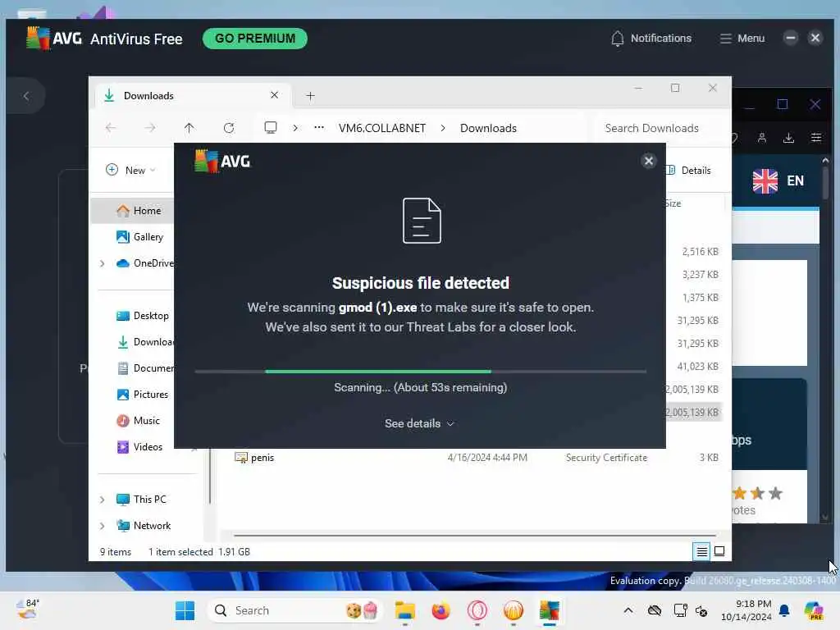Open Downloads quick access folder
Image resolution: width=840 pixels, height=630 pixels.
click(145, 342)
